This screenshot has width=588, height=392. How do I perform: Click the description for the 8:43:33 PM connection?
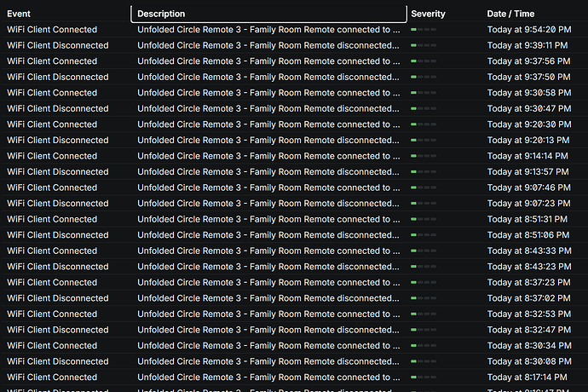268,251
